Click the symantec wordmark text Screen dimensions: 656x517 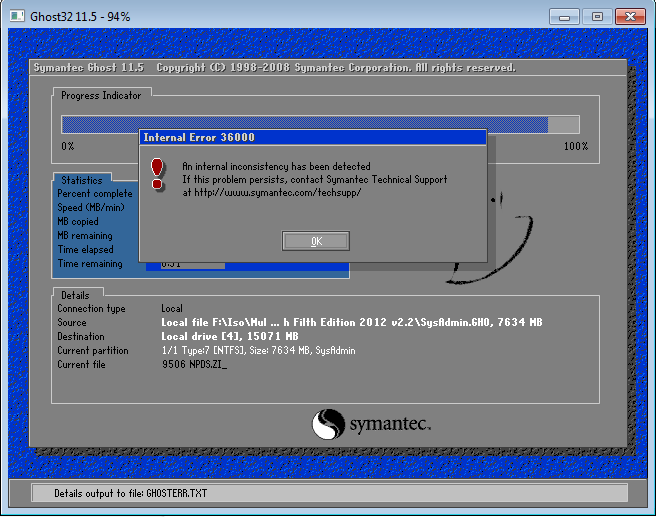point(390,424)
